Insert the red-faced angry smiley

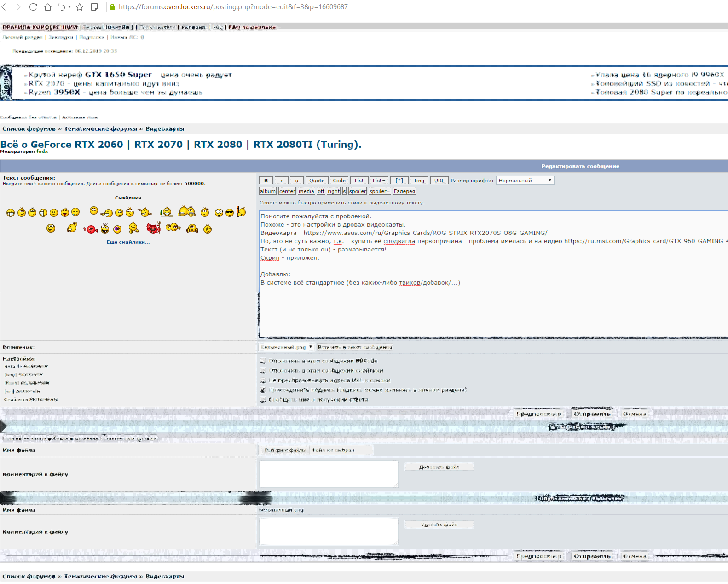tap(91, 229)
